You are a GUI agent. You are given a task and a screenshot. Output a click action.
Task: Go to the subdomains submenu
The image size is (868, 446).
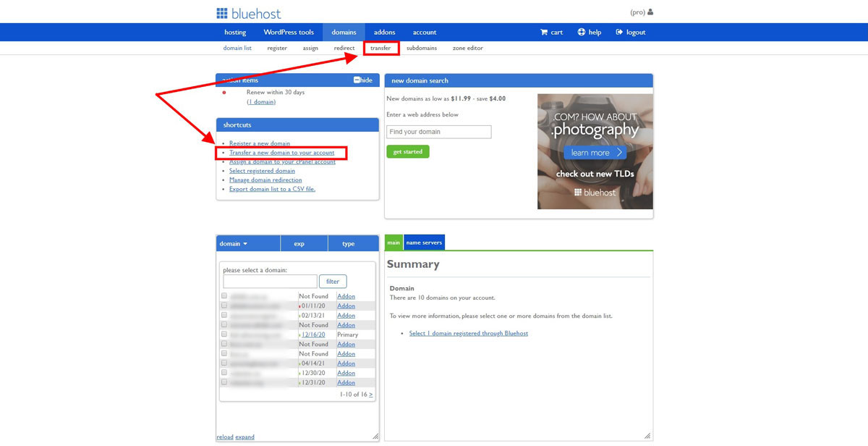click(422, 48)
